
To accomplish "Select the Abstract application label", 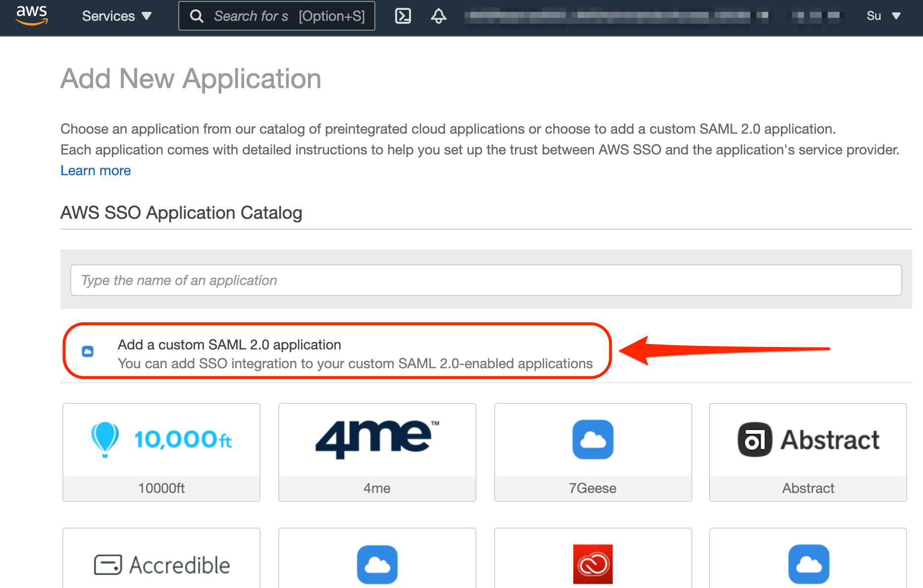I will (808, 488).
